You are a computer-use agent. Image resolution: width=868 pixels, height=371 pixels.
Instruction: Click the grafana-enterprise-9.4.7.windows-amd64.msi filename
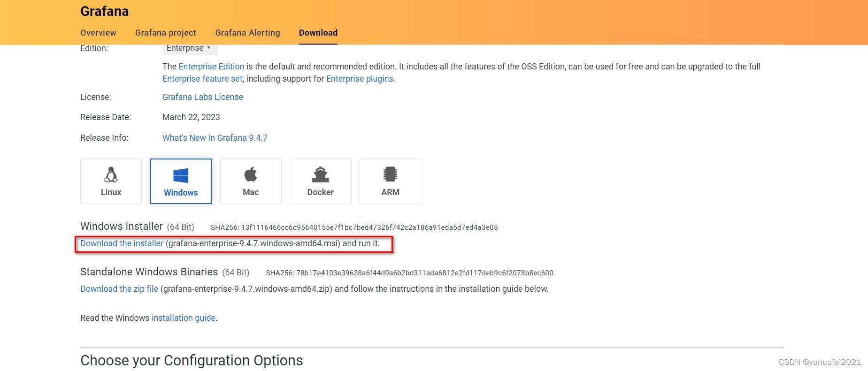(253, 243)
